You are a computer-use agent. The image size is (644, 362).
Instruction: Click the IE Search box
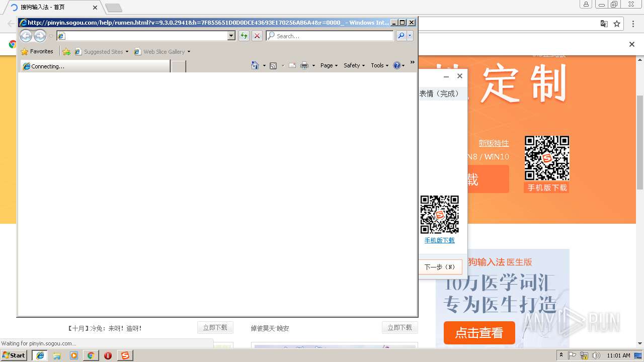click(x=330, y=36)
